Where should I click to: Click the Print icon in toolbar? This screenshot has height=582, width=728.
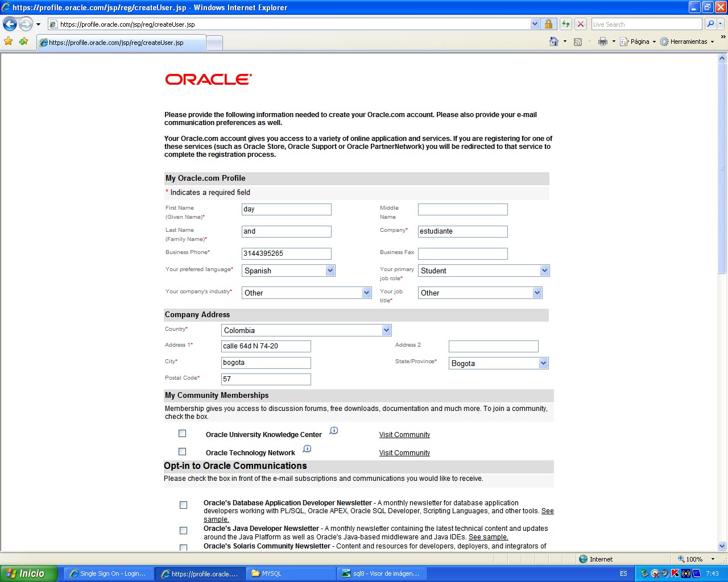pos(603,41)
